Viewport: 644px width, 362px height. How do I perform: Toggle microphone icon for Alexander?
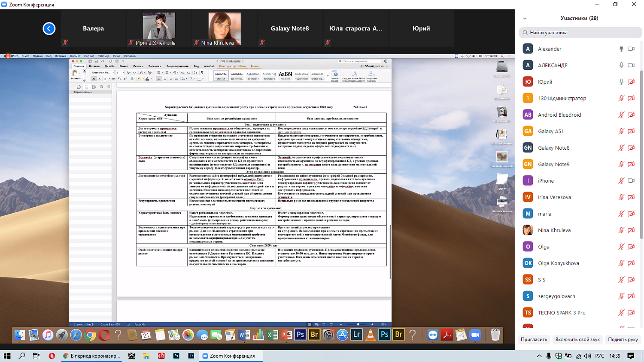click(621, 49)
